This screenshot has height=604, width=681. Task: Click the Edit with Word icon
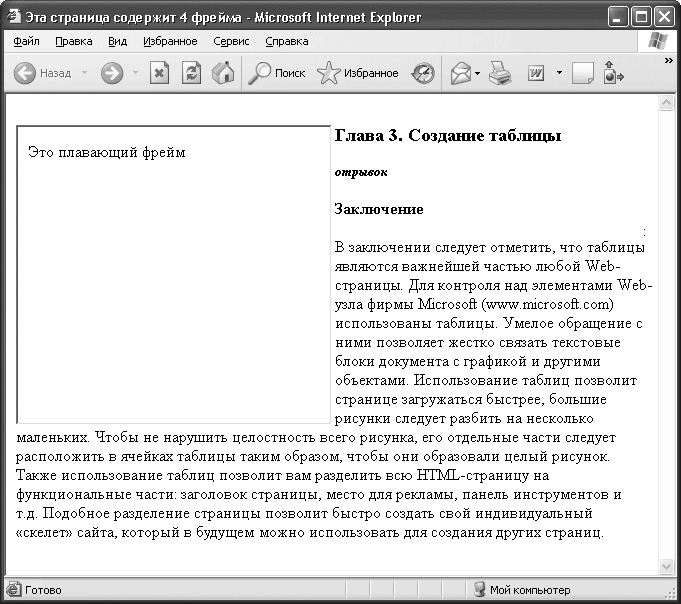pyautogui.click(x=536, y=73)
